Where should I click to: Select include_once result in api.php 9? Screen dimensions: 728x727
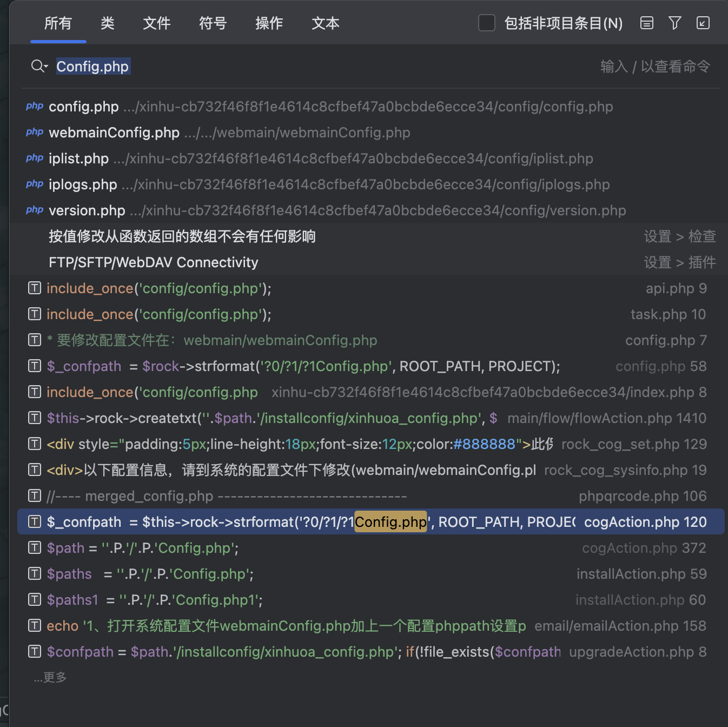point(371,288)
